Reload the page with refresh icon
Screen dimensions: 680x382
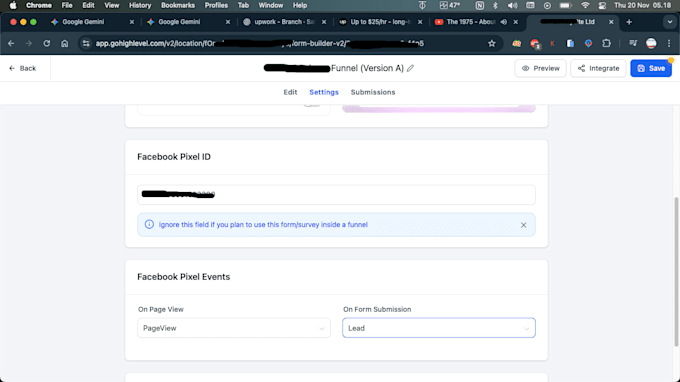(x=46, y=43)
